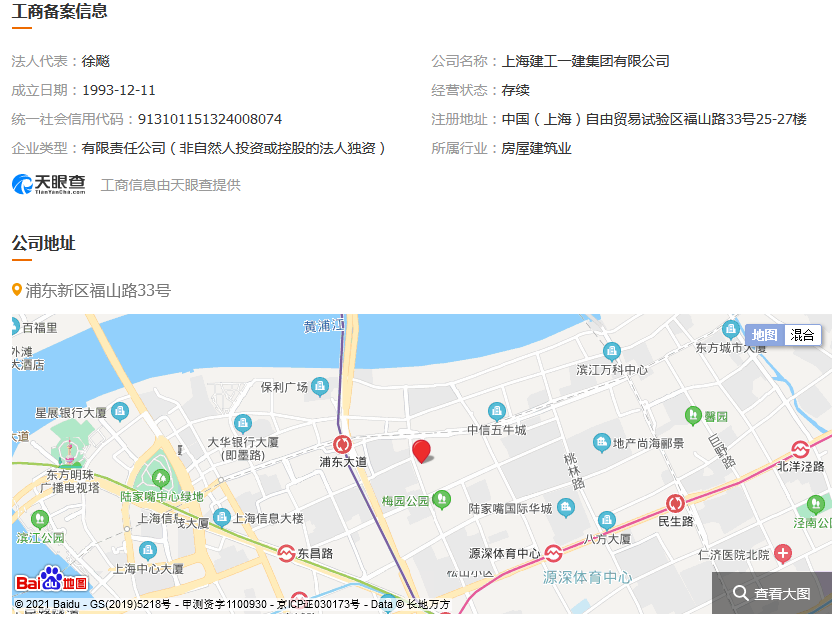Click the 工商信息由天眼查提供 text

(x=171, y=185)
